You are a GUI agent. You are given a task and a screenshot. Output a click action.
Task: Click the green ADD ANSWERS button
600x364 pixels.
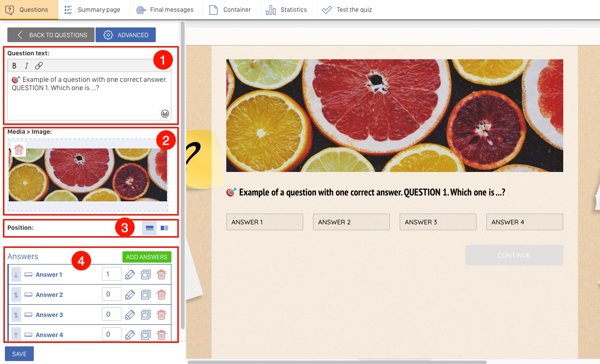(x=146, y=257)
